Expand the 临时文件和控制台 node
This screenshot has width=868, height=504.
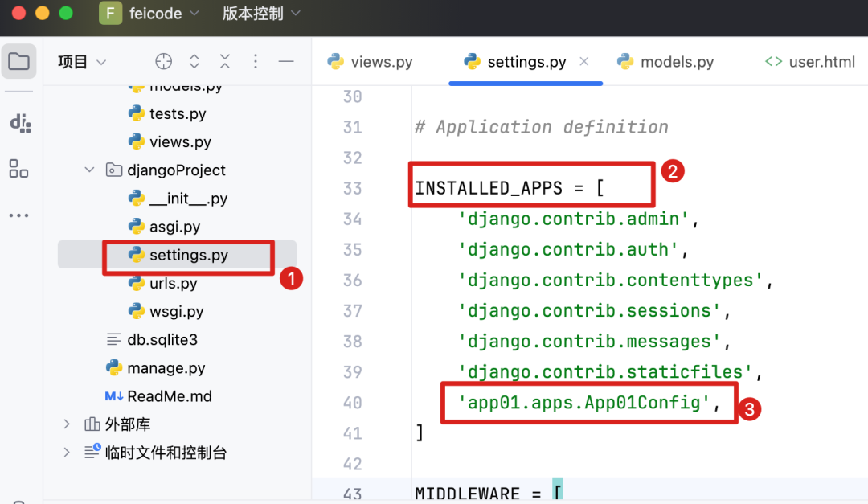pos(66,452)
